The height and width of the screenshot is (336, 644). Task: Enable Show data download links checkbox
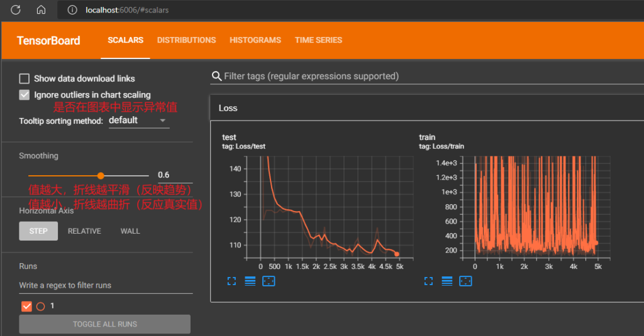click(x=25, y=79)
